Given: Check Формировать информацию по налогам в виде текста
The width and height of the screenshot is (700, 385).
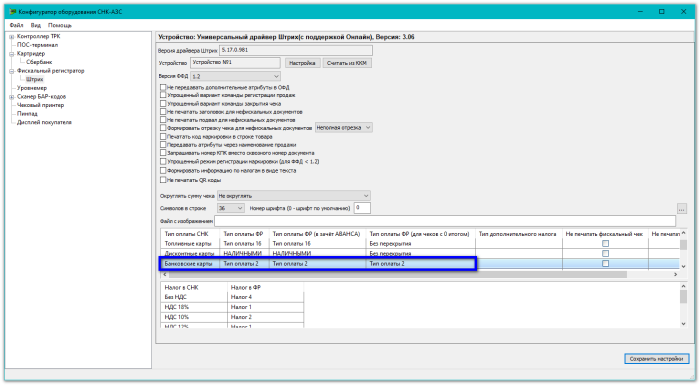Looking at the screenshot, I should 163,171.
